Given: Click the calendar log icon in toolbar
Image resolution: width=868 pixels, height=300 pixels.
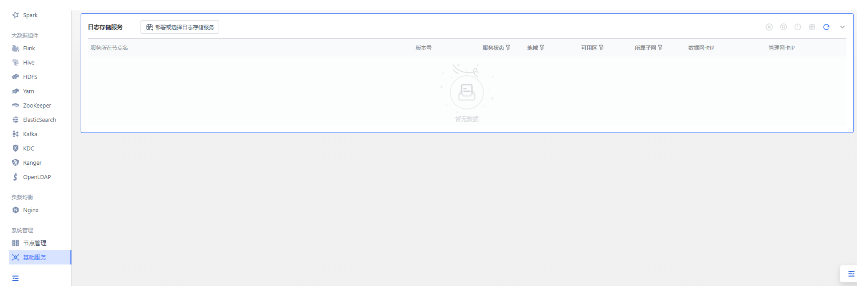Looking at the screenshot, I should [x=812, y=27].
